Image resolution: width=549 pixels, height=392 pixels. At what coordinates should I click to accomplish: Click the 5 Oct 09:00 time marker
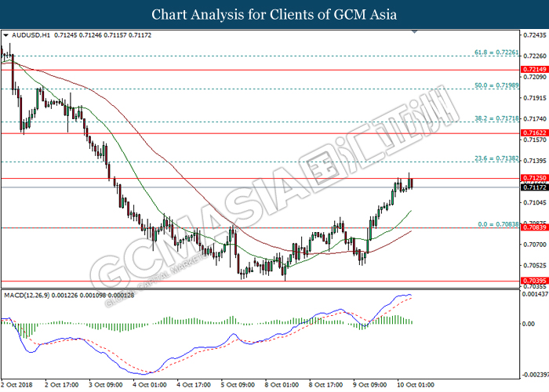point(236,385)
